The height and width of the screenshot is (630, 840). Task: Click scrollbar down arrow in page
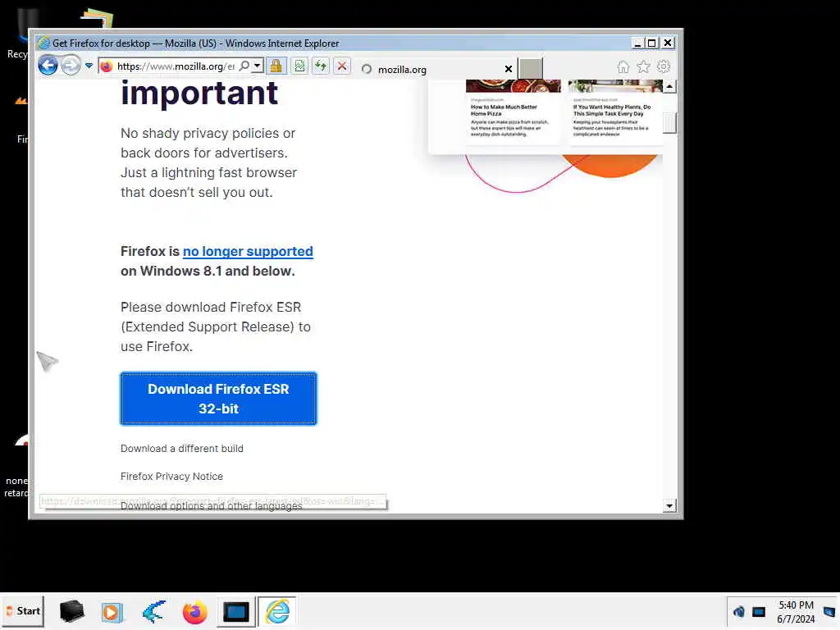(x=669, y=505)
